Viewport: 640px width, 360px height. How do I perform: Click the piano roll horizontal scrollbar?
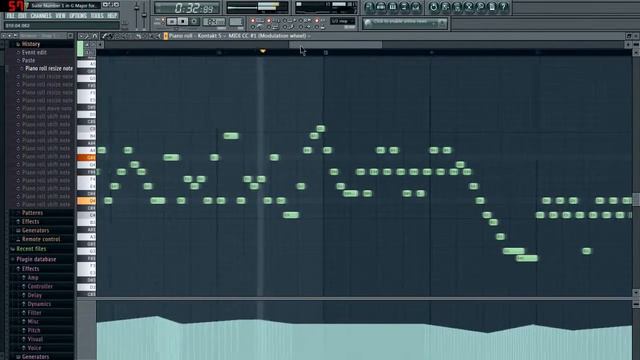[336, 44]
